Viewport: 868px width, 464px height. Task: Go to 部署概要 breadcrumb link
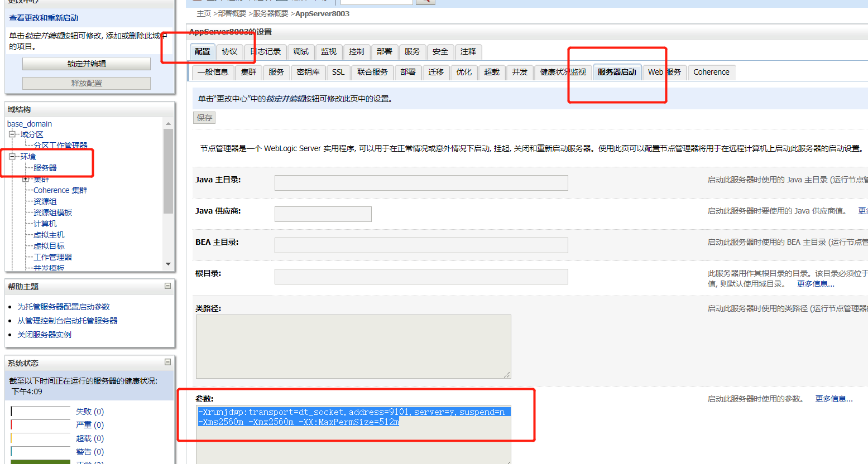click(232, 13)
